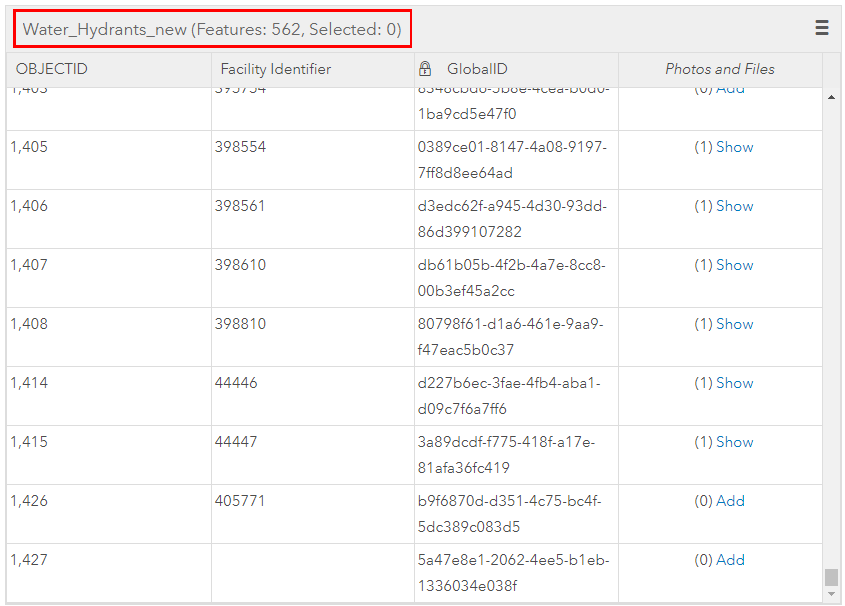Click Show link for row 1,415
Image resolution: width=845 pixels, height=606 pixels.
point(735,442)
